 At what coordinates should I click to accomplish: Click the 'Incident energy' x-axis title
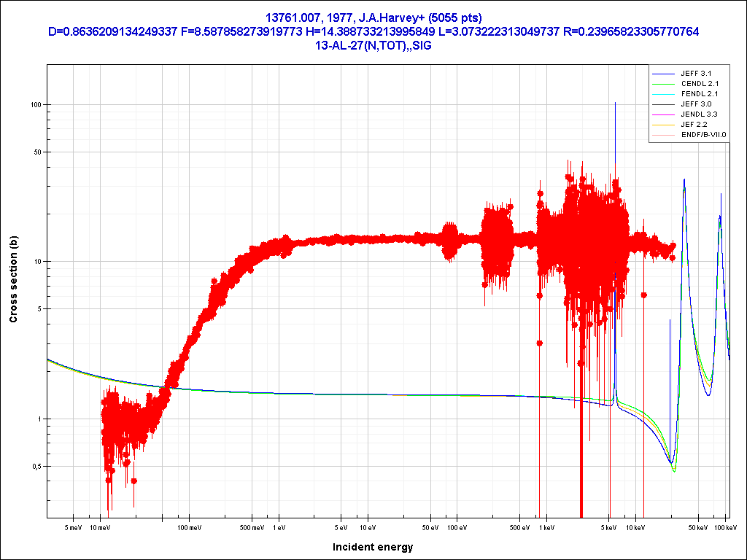(x=373, y=547)
